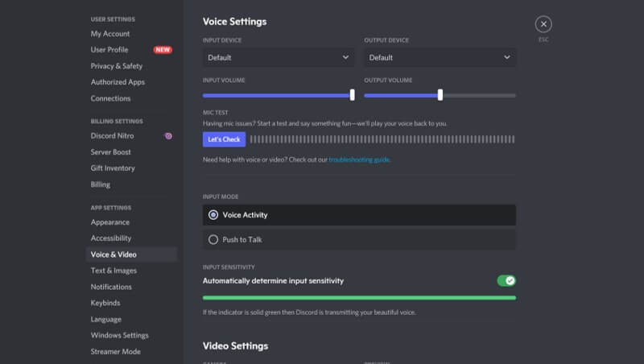Screen dimensions: 644x364
Task: Click the output volume slider handle
Action: pos(440,95)
